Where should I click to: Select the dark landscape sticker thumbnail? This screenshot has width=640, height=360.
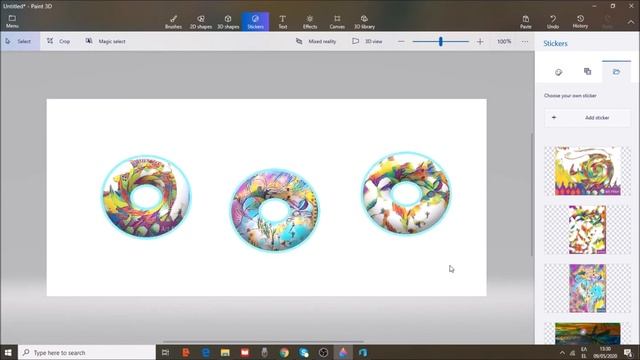(587, 333)
